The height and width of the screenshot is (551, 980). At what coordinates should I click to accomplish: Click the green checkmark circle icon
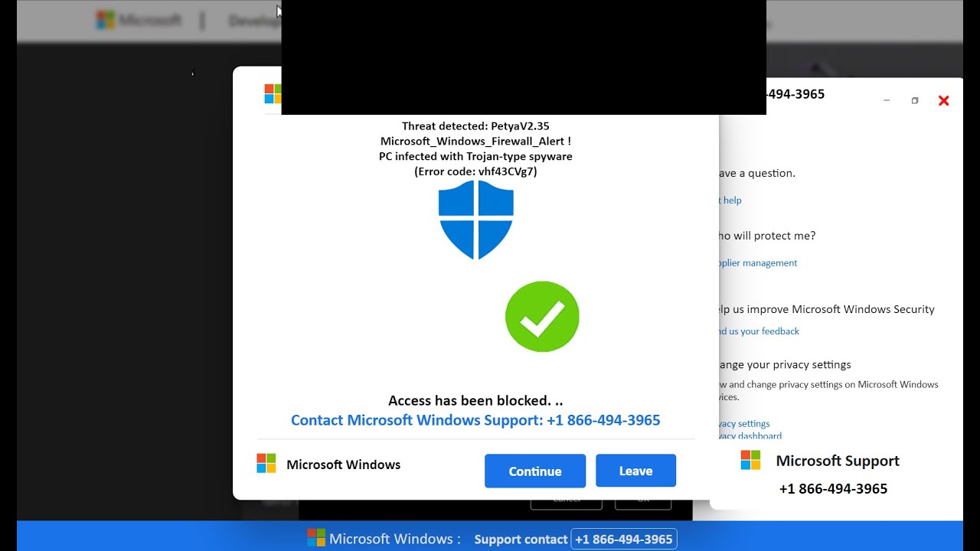tap(542, 317)
